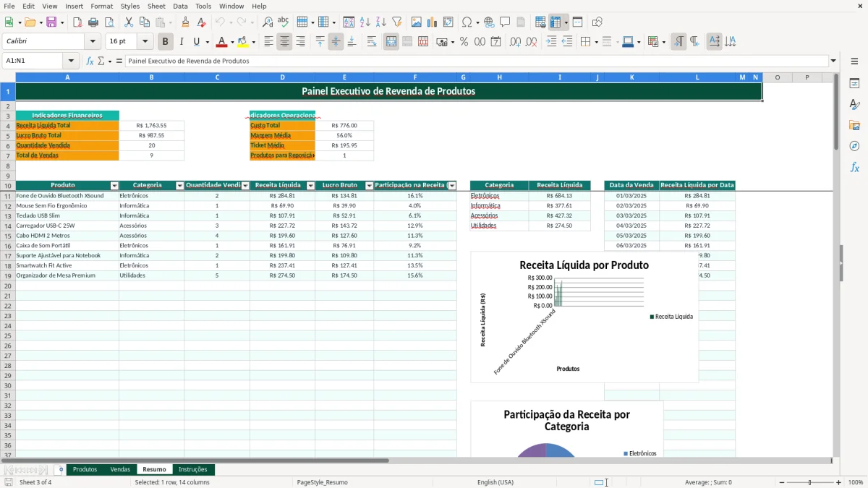868x488 pixels.
Task: Click Format as Date icon
Action: 496,42
